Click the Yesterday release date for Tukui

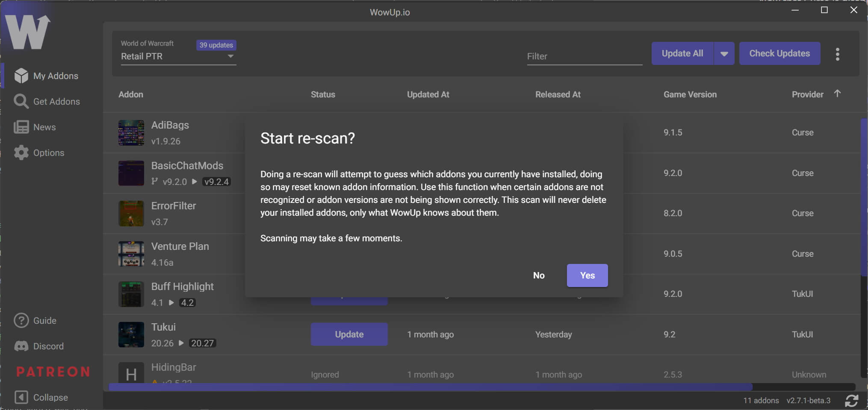553,334
